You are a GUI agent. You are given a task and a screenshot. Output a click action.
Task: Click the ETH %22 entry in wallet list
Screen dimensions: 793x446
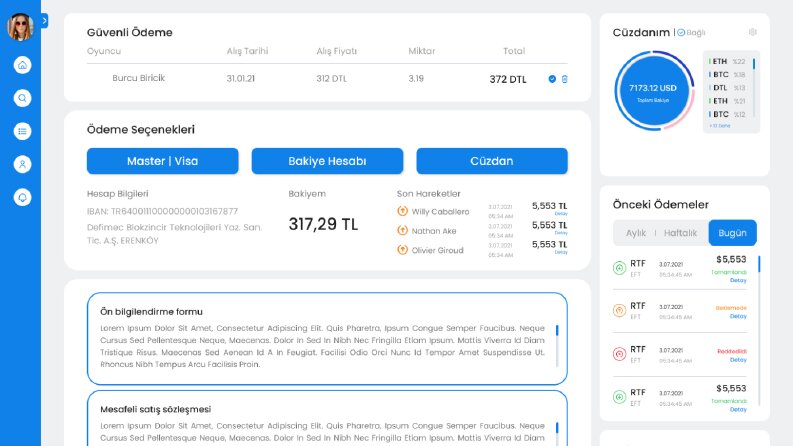(727, 62)
